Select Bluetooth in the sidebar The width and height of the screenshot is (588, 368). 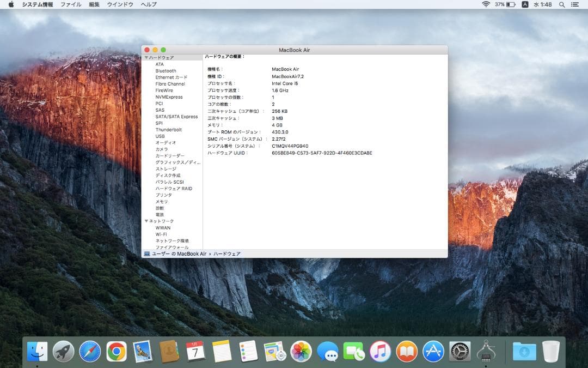pos(166,70)
